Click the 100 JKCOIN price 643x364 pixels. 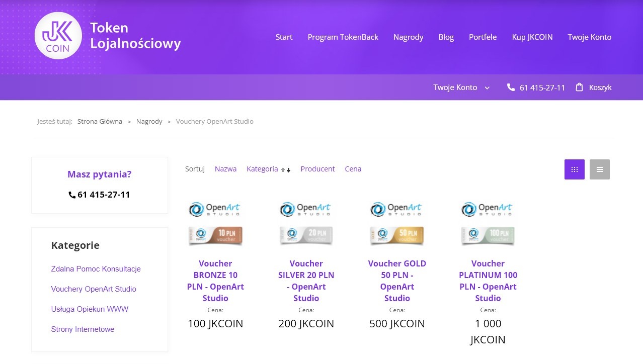(215, 323)
